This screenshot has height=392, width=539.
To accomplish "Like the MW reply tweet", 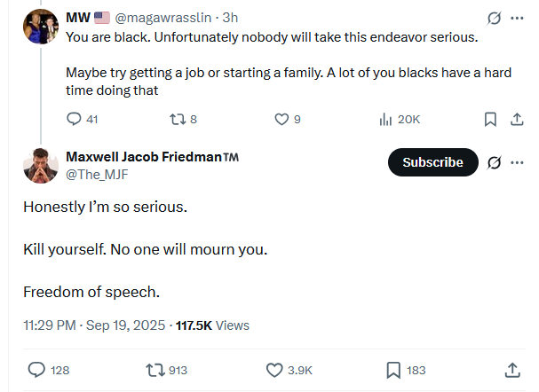I will pos(281,119).
